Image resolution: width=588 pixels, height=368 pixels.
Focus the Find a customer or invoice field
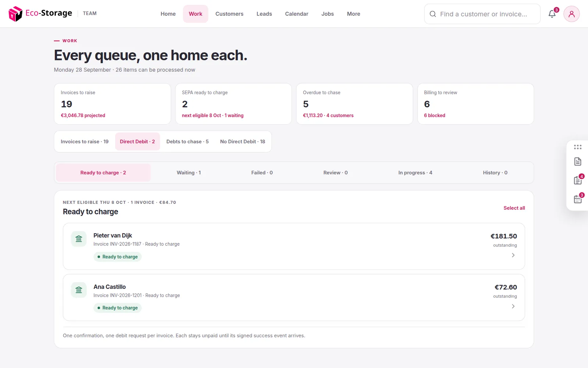482,14
